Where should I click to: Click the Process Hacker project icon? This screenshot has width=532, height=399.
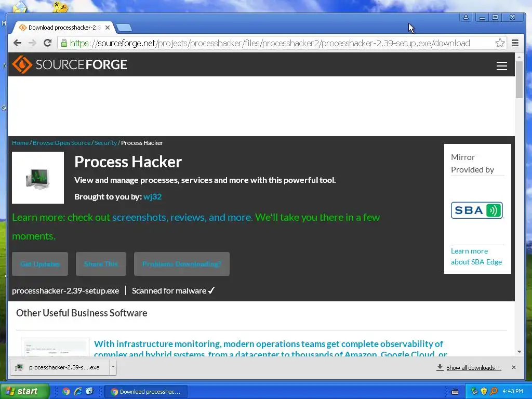38,178
